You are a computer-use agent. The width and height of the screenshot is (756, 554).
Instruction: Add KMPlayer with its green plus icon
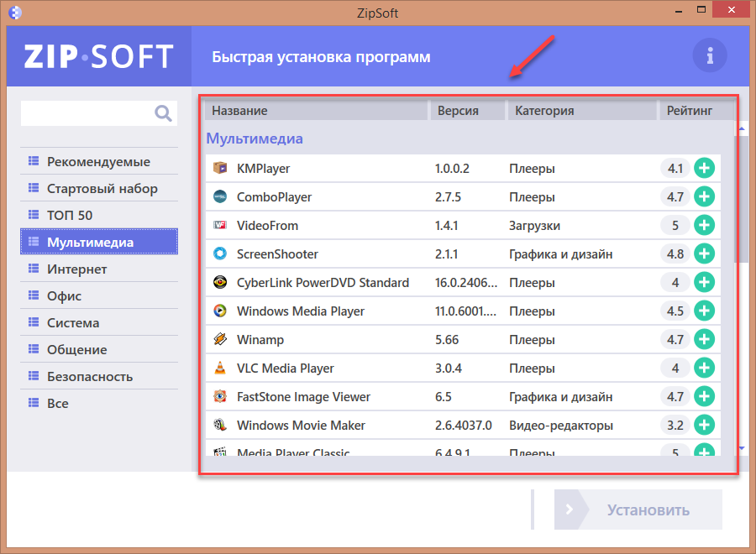coord(704,168)
